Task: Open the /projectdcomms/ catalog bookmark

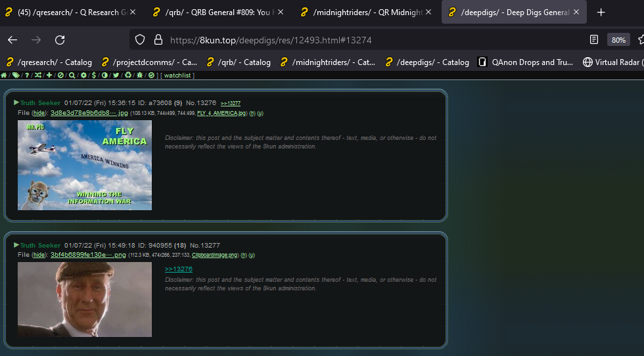Action: pos(149,62)
